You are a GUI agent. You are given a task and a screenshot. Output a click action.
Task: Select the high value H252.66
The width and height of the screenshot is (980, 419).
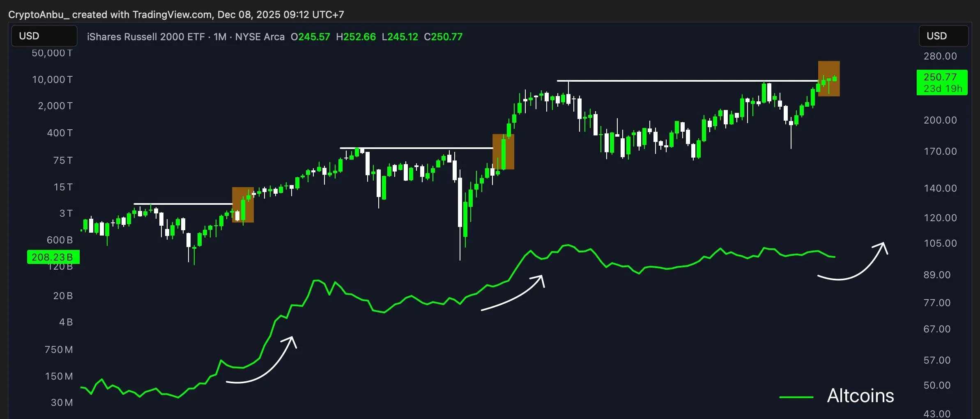click(356, 37)
